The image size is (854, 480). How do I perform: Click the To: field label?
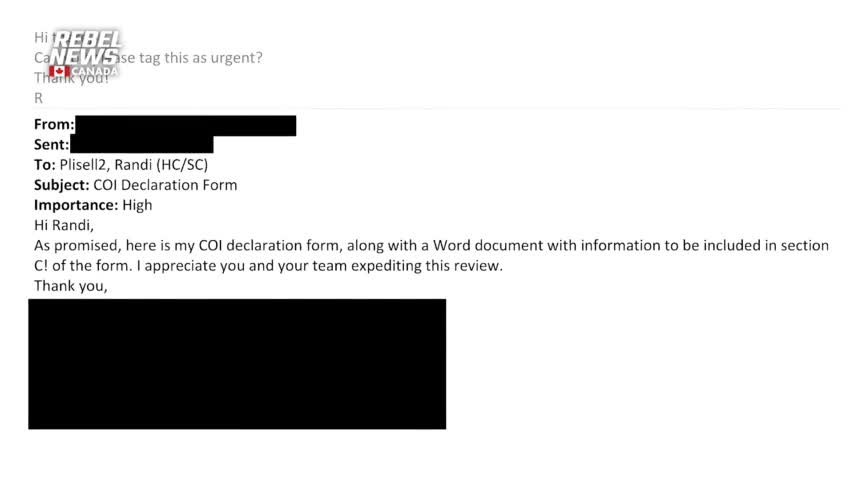coord(45,165)
